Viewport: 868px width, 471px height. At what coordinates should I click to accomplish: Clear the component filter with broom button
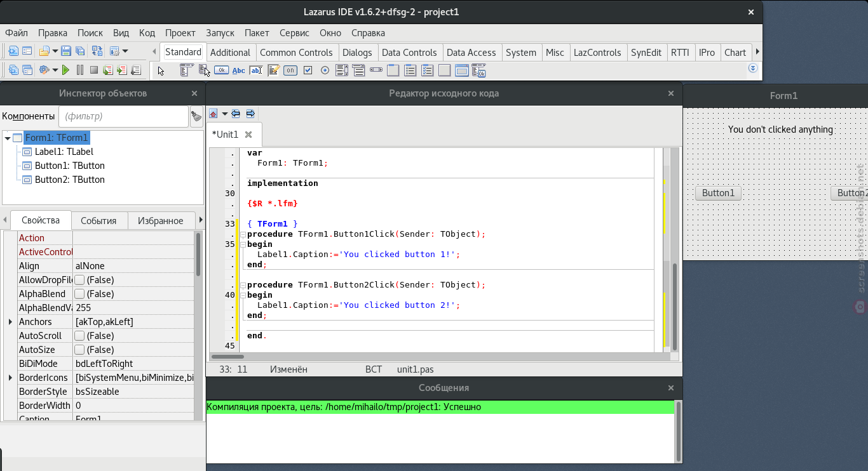tap(196, 116)
